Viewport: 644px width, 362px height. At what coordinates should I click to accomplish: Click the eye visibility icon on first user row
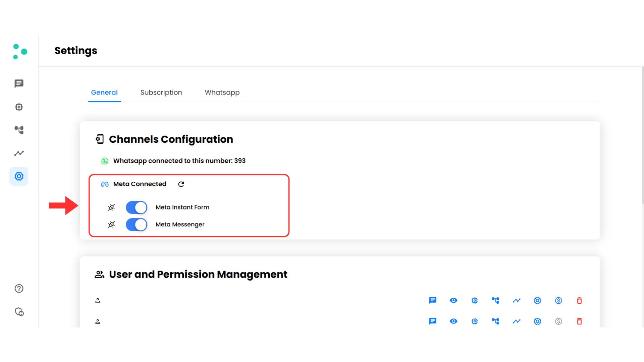453,300
